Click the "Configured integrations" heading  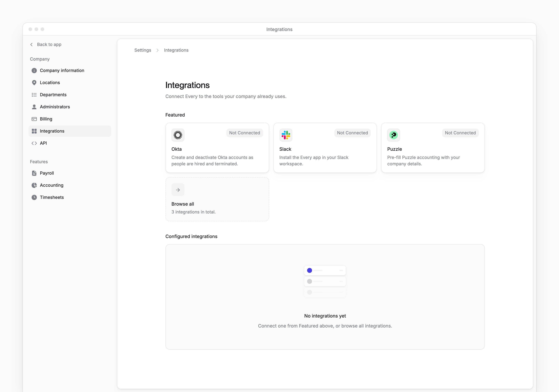191,236
